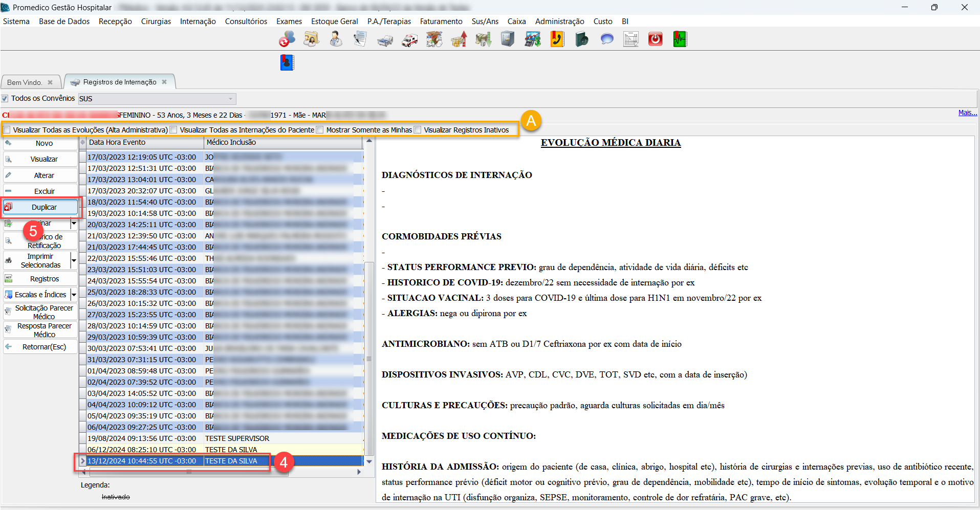
Task: Expand the Escalas e Índices dropdown arrow
Action: tap(74, 295)
